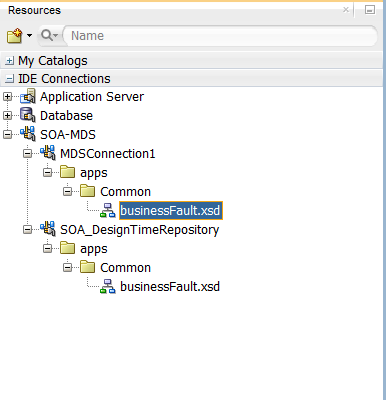Click businessFault.xsd icon under SOA_DesignTimeRepository
The image size is (386, 400).
tap(108, 286)
